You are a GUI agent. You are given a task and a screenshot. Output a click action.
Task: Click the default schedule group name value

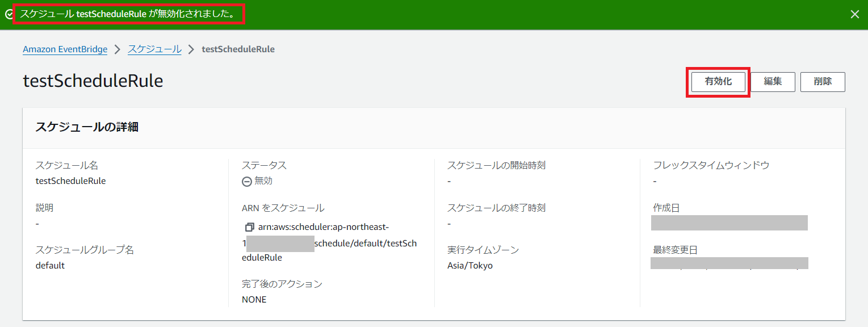50,265
